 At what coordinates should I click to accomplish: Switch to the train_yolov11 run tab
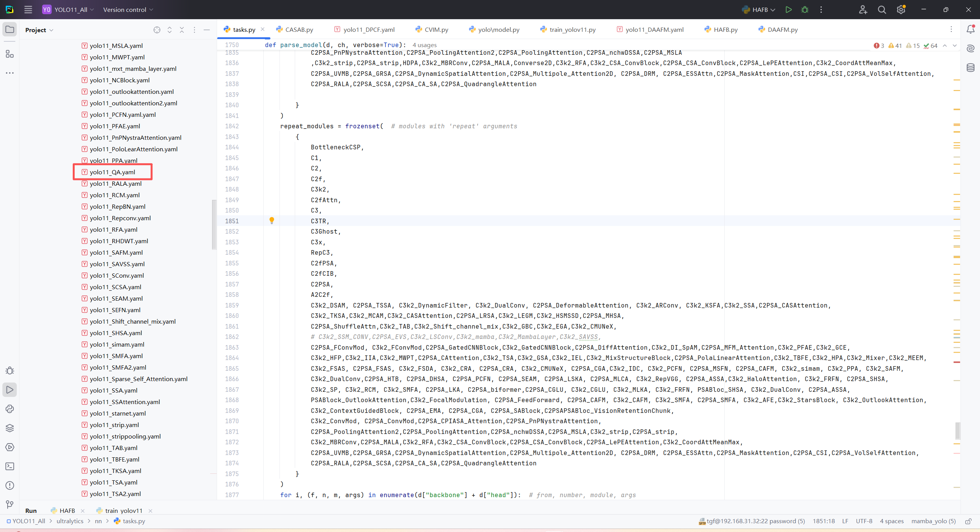pyautogui.click(x=123, y=511)
